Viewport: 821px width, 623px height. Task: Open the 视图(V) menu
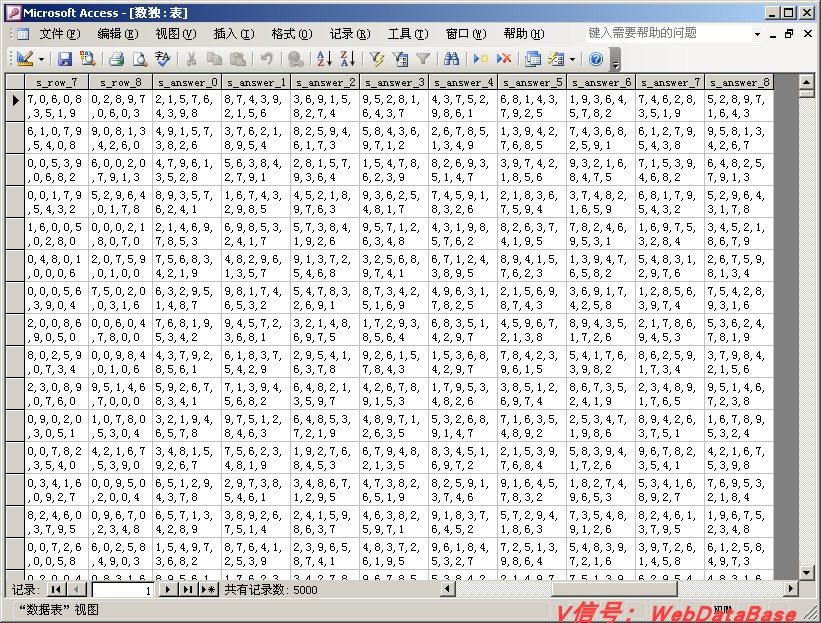click(x=176, y=34)
